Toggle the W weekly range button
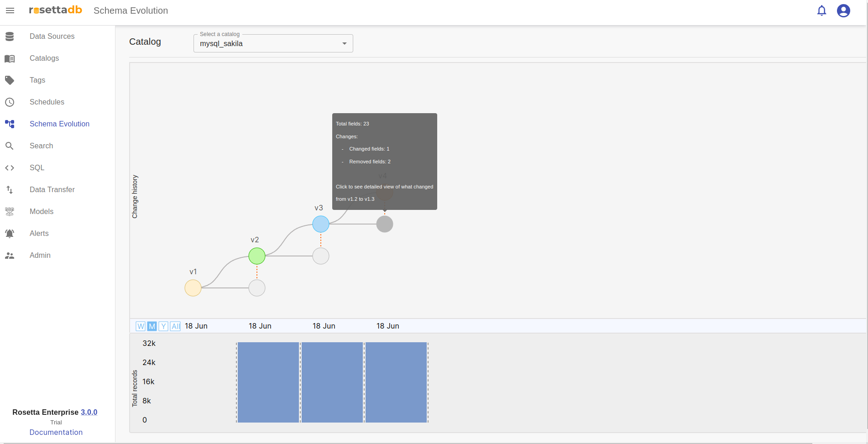Image resolution: width=868 pixels, height=444 pixels. [141, 326]
